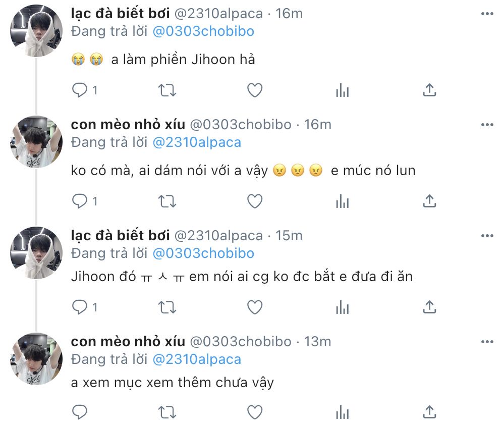Open more options on the 13m tweet
Screen dimensions: 504x426
487,341
